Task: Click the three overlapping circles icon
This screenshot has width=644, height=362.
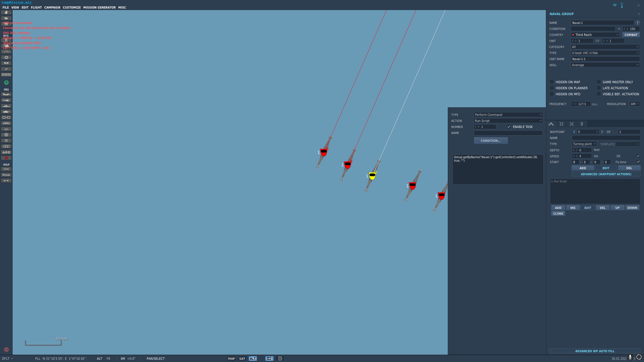Action: [x=6, y=146]
